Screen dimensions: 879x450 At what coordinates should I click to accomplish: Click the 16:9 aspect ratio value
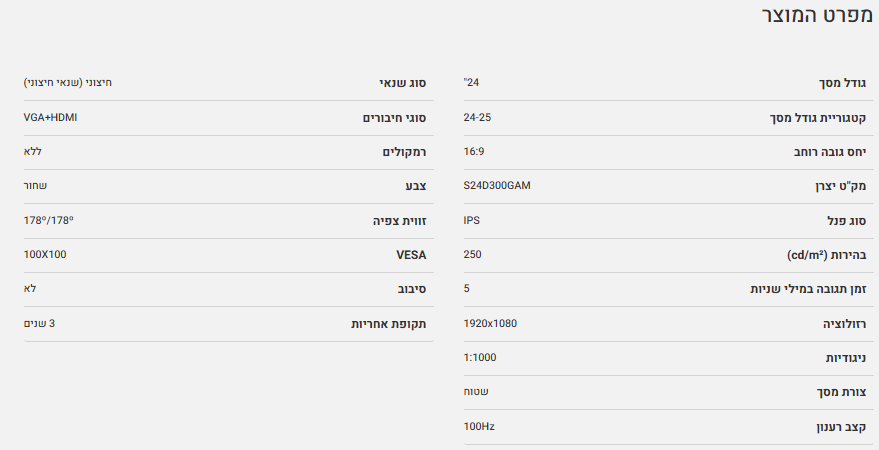pos(475,151)
